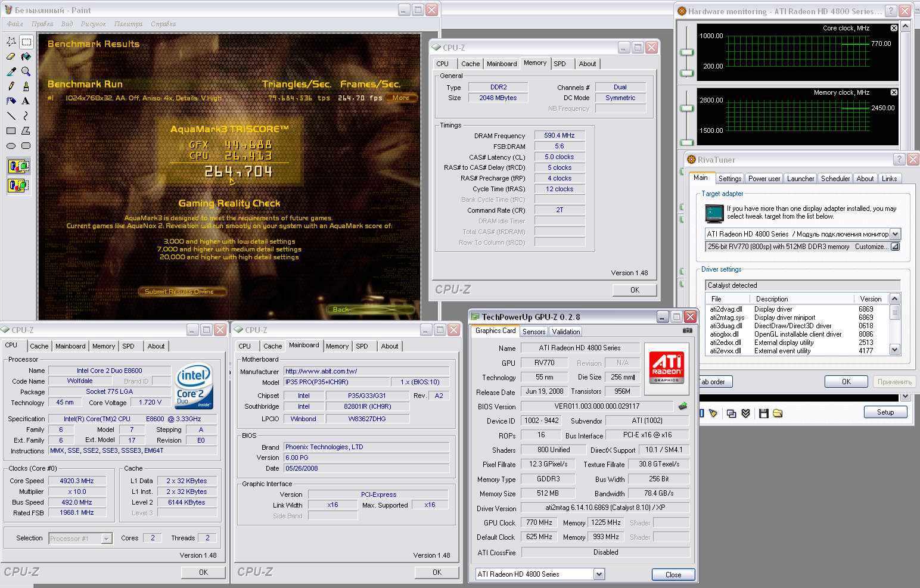920x588 pixels.
Task: Open the adapter dropdown at bottom of GPU-Z
Action: 599,574
